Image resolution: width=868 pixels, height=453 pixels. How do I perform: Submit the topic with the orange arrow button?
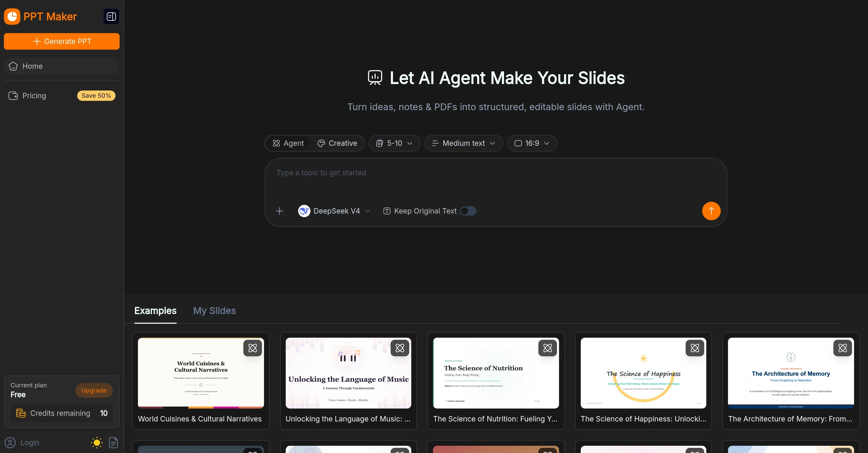(x=711, y=211)
